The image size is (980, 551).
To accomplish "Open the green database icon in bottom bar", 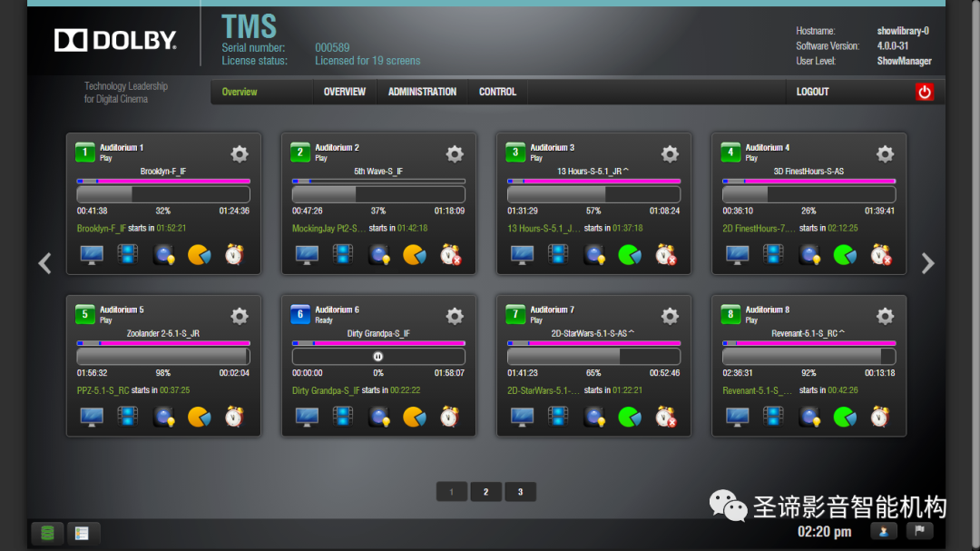I will [x=47, y=533].
